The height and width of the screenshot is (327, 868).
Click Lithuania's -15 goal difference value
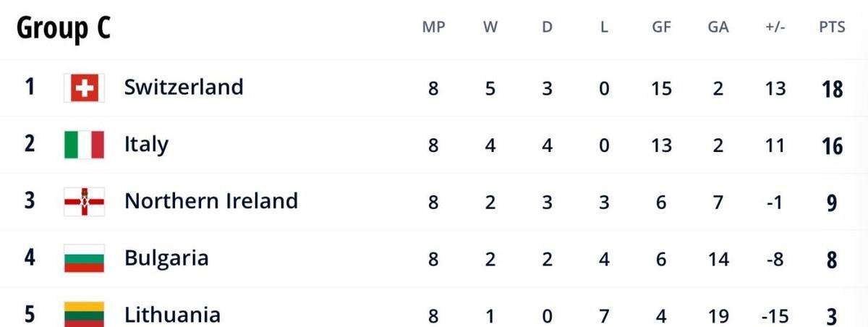click(x=775, y=315)
